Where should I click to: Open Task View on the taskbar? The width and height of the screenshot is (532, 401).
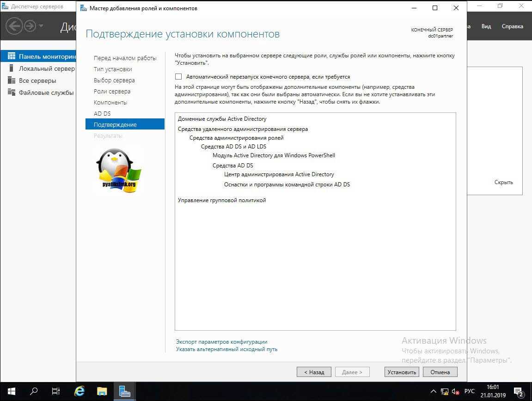(55, 391)
